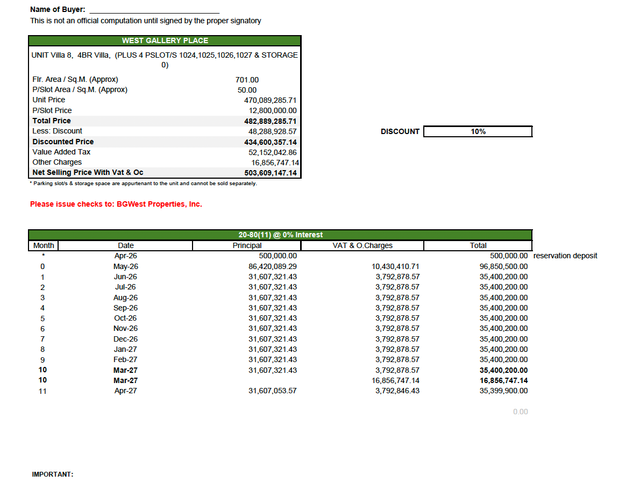Image resolution: width=640 pixels, height=480 pixels.
Task: Select the reservation deposit note
Action: pos(565,256)
